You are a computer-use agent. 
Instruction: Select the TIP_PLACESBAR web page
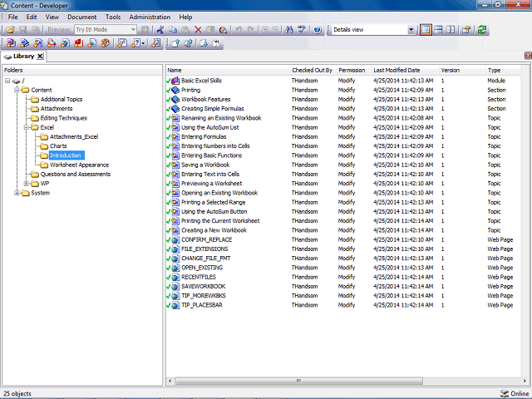coord(202,305)
